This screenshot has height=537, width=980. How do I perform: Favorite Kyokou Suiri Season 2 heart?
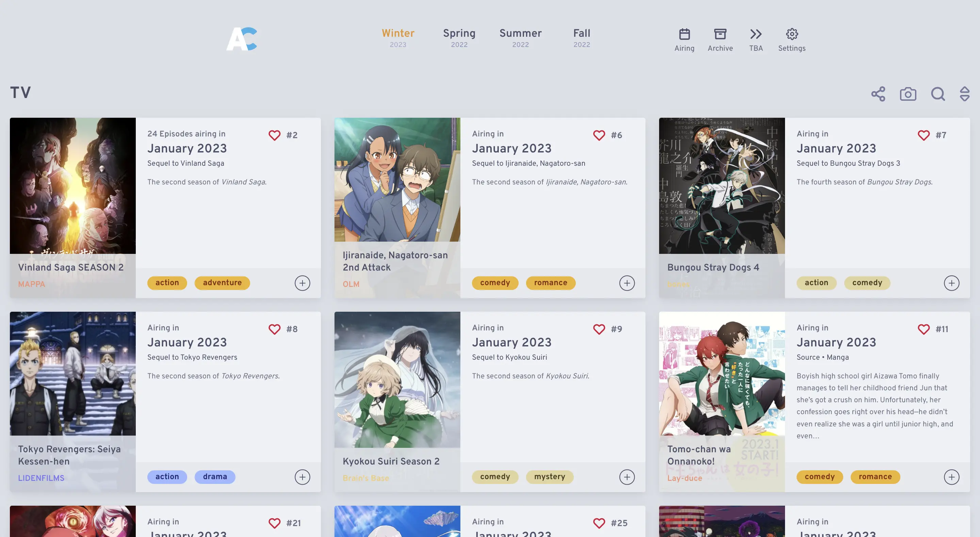click(x=599, y=329)
